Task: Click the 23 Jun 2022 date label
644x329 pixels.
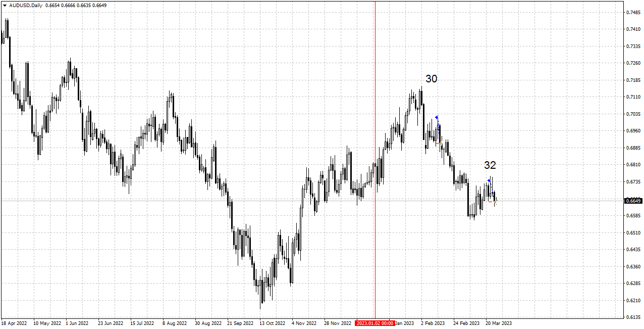Action: click(111, 323)
